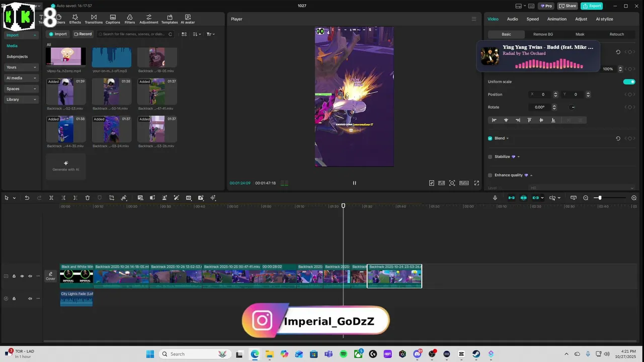Enable the Enhance quality checkbox
This screenshot has width=644, height=362.
(x=490, y=175)
